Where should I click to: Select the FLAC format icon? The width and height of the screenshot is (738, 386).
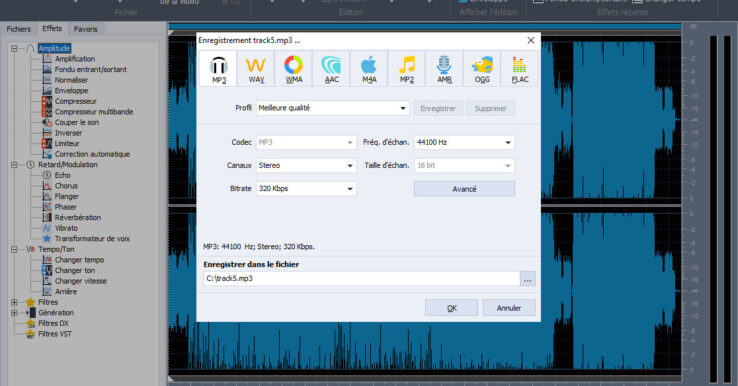pyautogui.click(x=520, y=69)
